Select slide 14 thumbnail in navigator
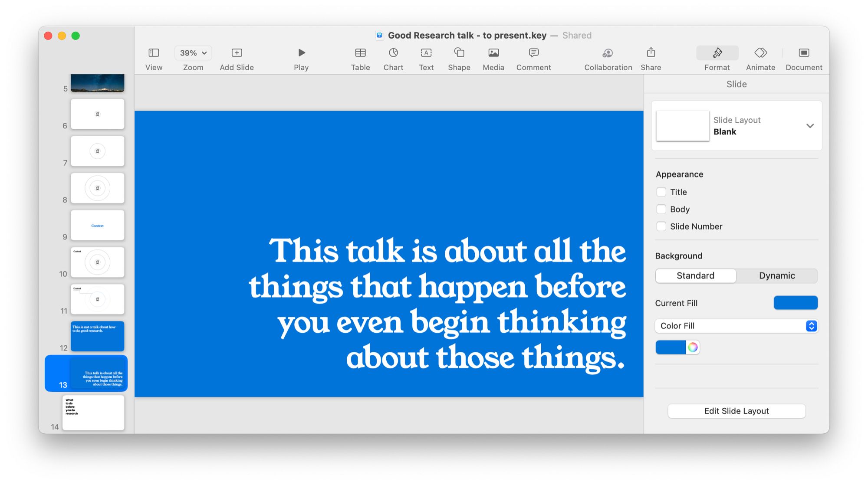Viewport: 868px width, 485px height. [x=93, y=413]
